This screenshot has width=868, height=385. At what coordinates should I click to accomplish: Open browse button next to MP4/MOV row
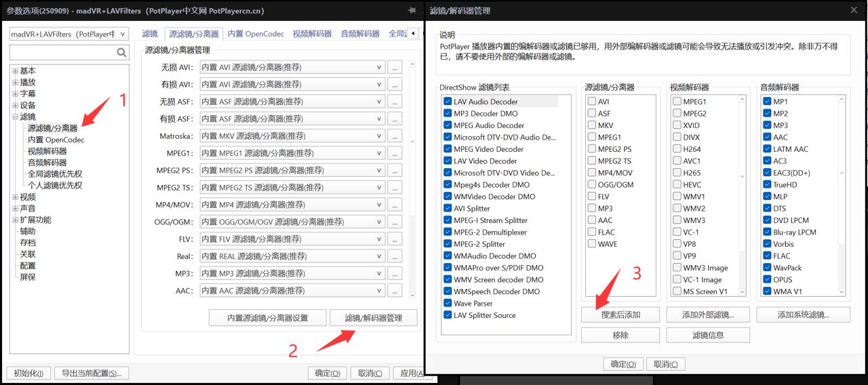click(395, 205)
